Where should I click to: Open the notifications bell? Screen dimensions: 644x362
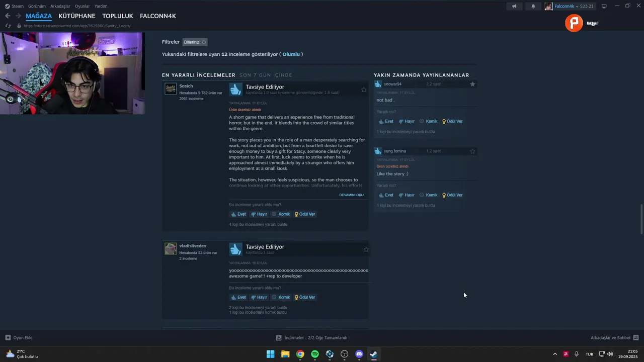click(x=533, y=6)
